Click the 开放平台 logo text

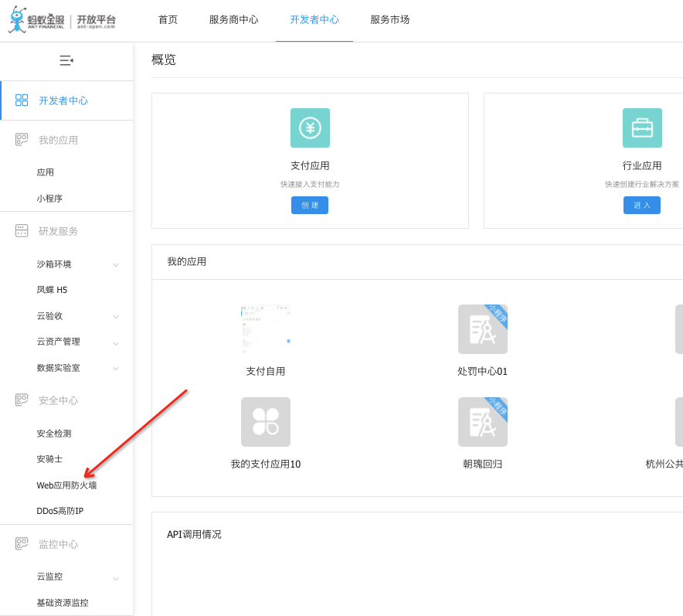pos(97,21)
